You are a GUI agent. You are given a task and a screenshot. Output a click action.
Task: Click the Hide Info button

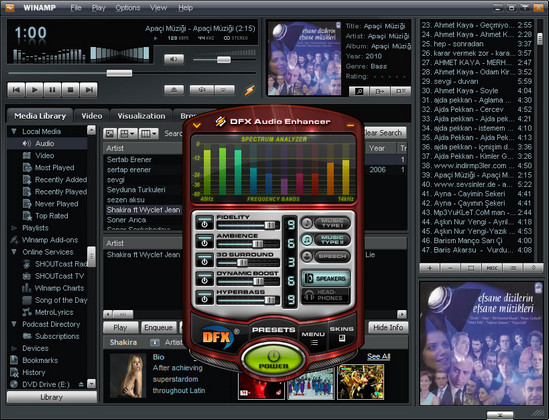[388, 328]
